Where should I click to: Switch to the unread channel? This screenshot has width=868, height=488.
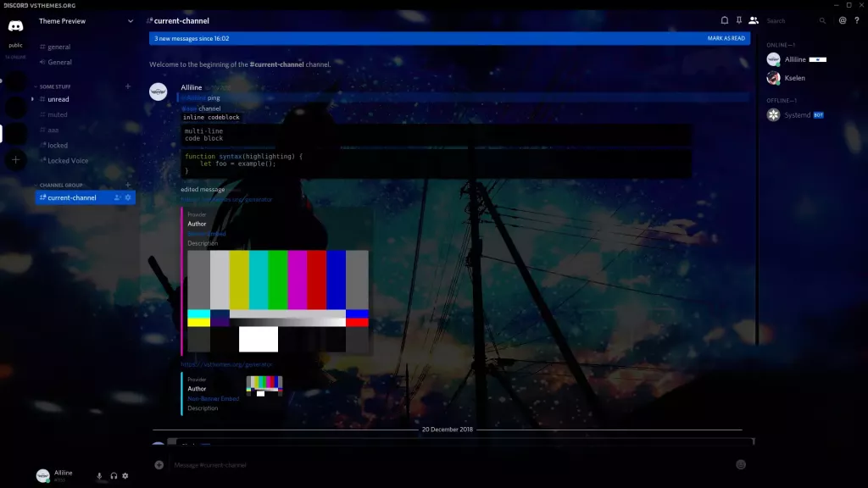[x=59, y=99]
